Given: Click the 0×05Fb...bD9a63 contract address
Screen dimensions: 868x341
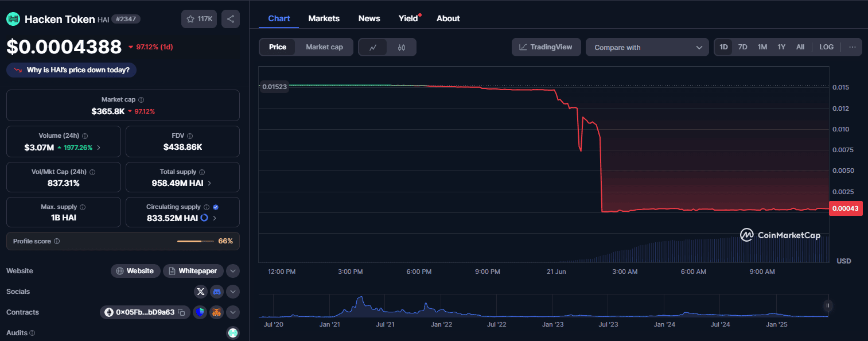Looking at the screenshot, I should pyautogui.click(x=145, y=312).
